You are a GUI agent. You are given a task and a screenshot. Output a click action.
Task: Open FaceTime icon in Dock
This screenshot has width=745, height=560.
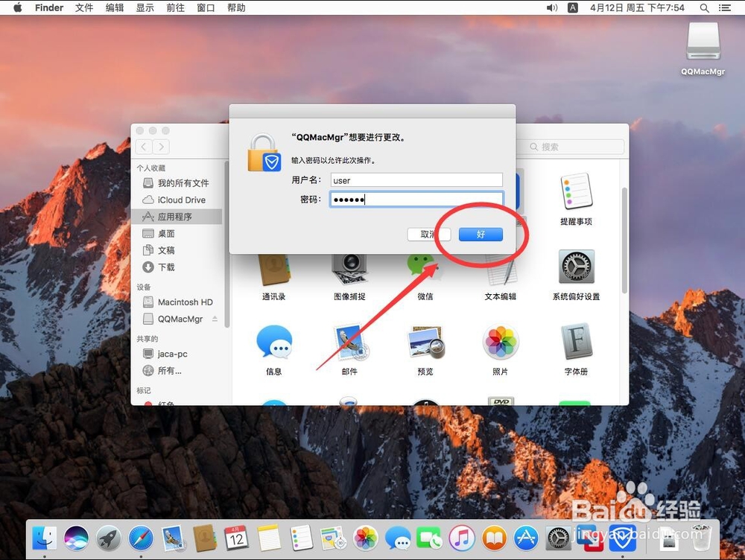tap(430, 538)
